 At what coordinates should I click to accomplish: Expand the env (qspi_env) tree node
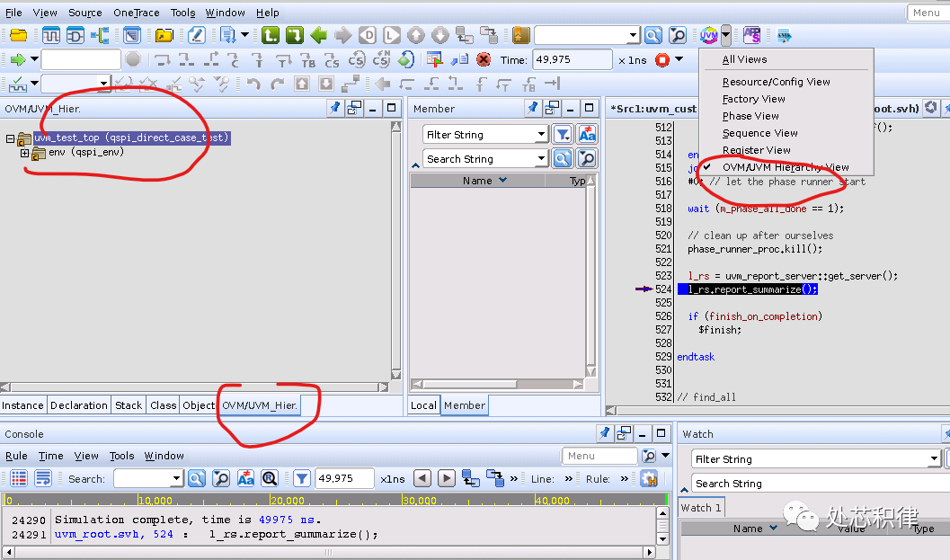[x=25, y=153]
